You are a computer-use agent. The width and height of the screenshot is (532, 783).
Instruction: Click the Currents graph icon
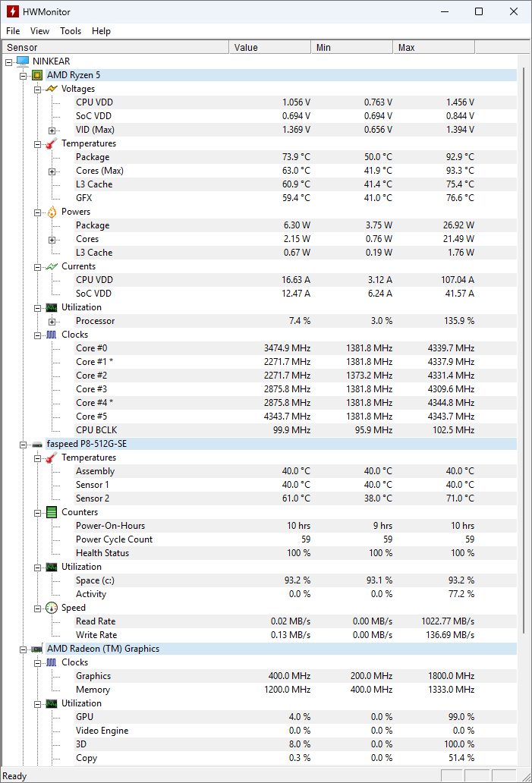coord(52,266)
